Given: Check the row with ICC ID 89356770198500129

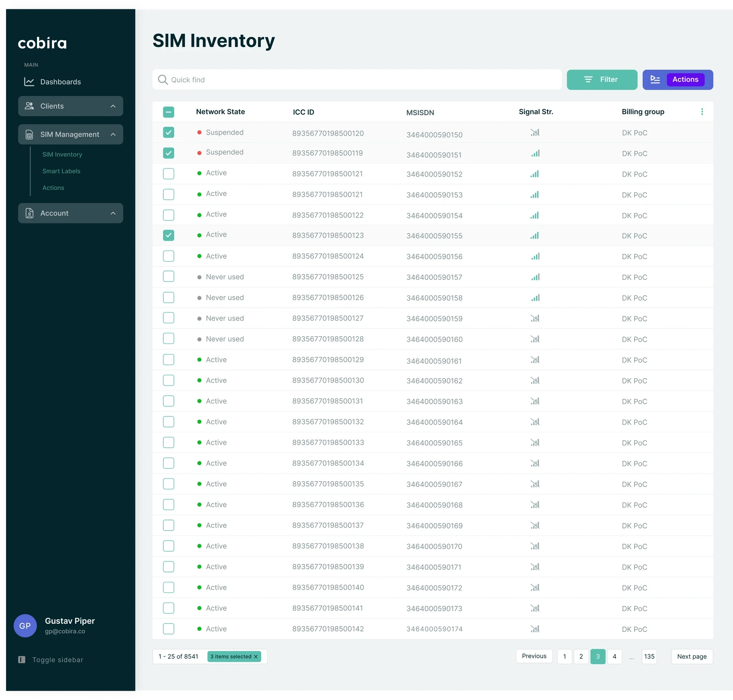Looking at the screenshot, I should pyautogui.click(x=169, y=360).
